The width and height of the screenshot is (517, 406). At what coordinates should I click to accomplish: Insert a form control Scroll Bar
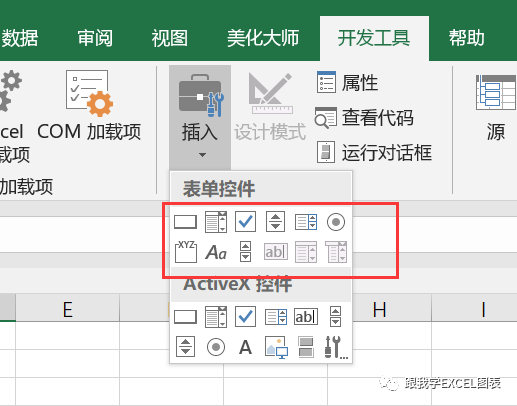(x=245, y=252)
